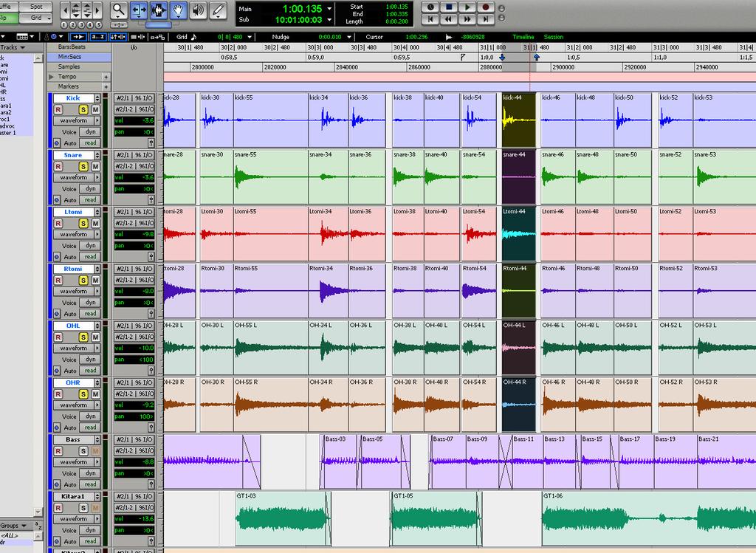Select the Zoomer magnifying glass tool
This screenshot has width=756, height=553.
(x=119, y=10)
